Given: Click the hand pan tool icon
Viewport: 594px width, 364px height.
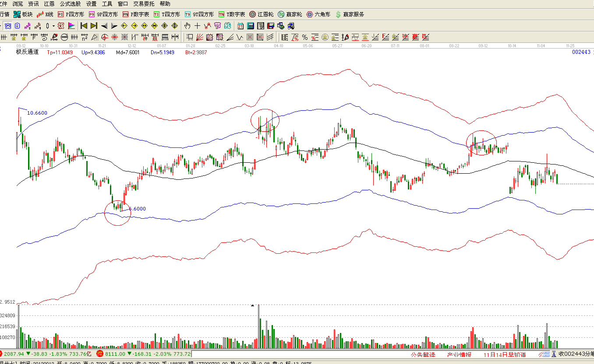Looking at the screenshot, I should tap(187, 26).
